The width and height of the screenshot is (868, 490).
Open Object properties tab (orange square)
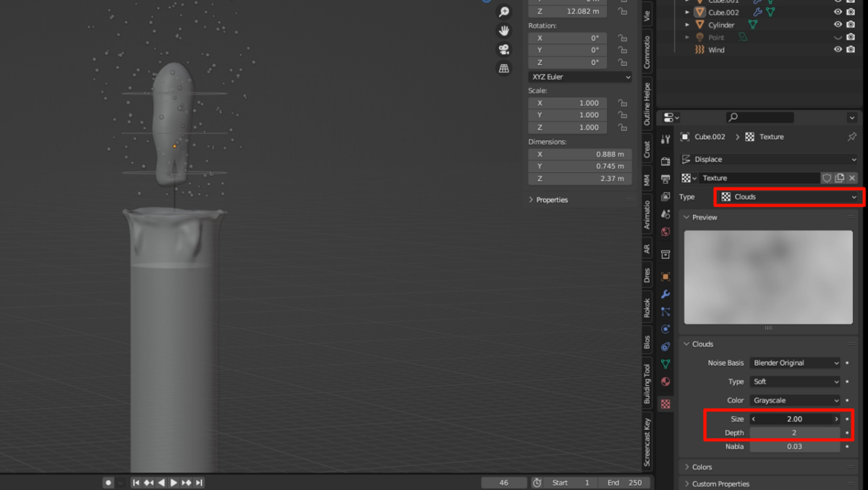665,276
